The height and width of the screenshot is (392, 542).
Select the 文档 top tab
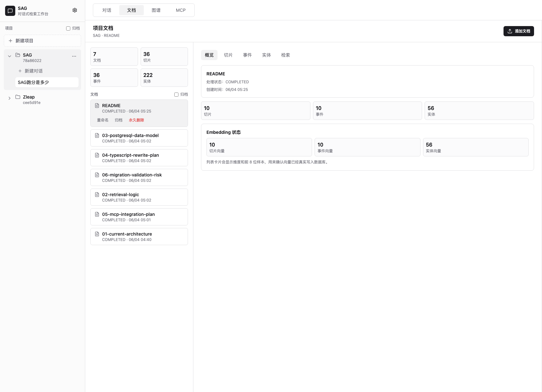coord(131,10)
